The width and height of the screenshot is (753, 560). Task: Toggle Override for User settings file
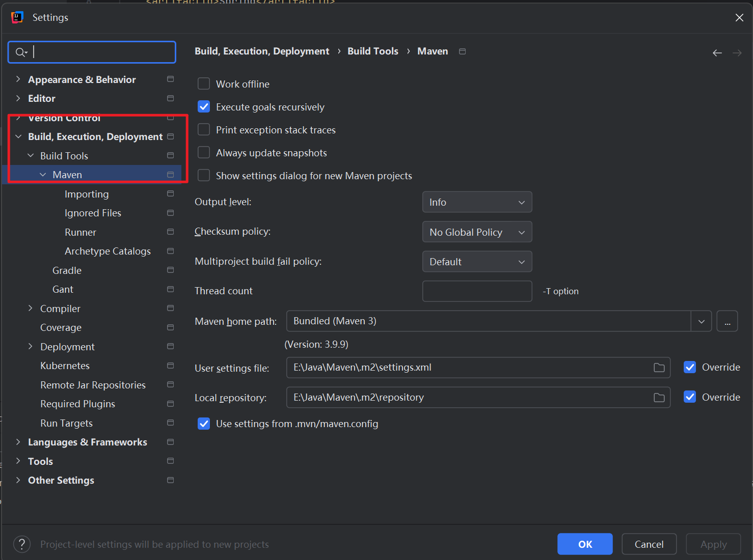point(690,367)
